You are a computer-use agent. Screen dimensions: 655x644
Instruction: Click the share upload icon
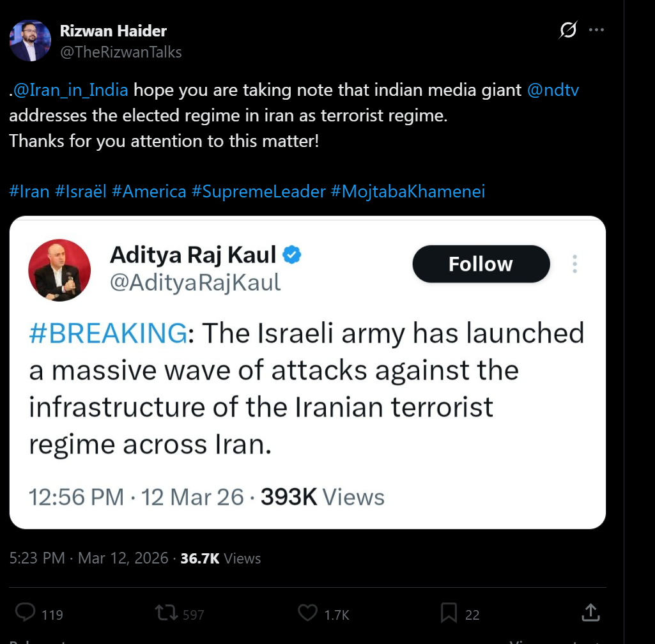click(x=590, y=613)
